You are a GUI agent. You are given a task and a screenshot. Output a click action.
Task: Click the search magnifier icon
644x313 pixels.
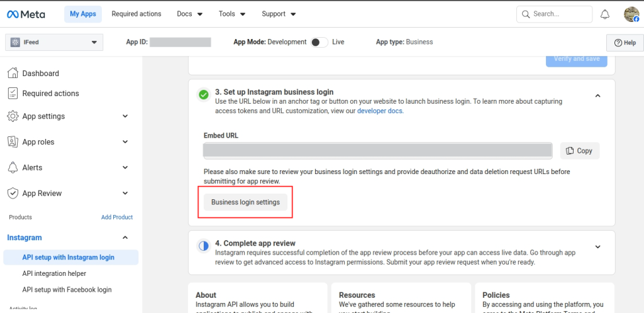pyautogui.click(x=526, y=14)
